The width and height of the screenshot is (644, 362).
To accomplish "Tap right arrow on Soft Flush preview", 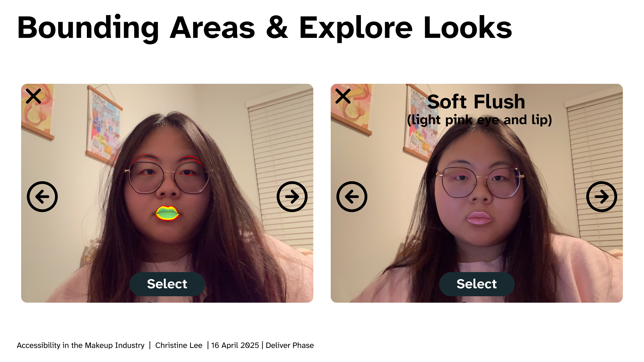I will tap(602, 197).
